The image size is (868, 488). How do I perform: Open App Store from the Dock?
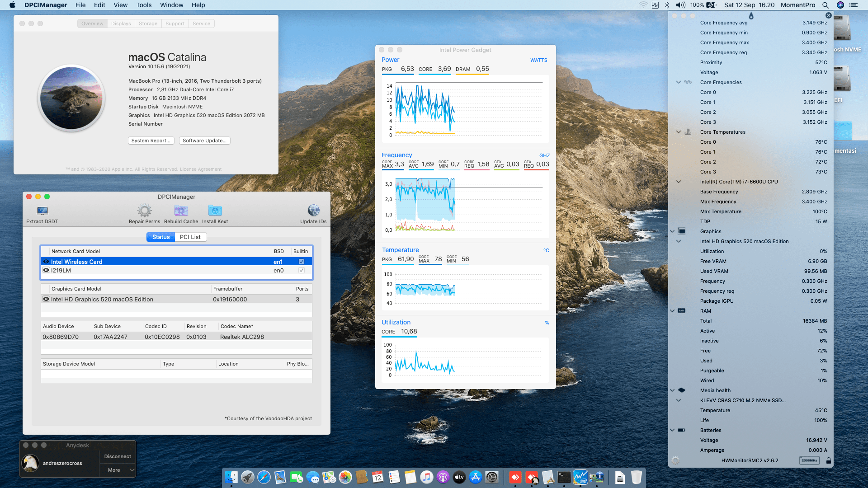pyautogui.click(x=476, y=477)
